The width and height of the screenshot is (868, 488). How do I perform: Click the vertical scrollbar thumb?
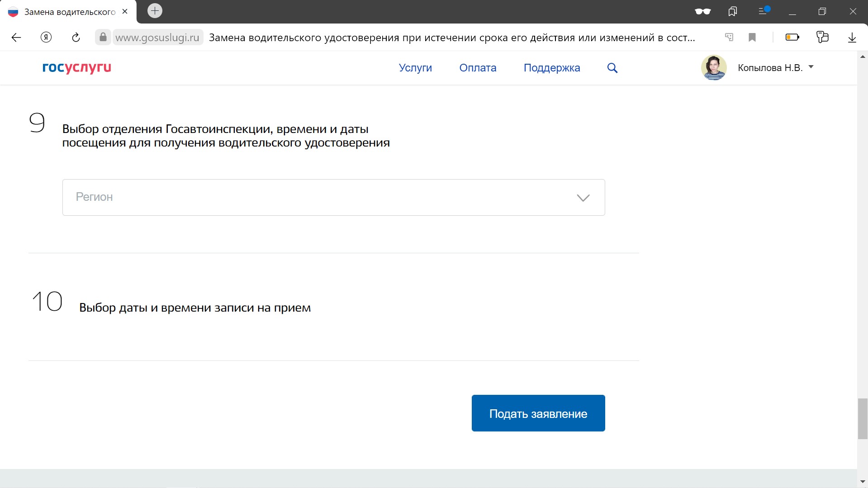coord(862,418)
